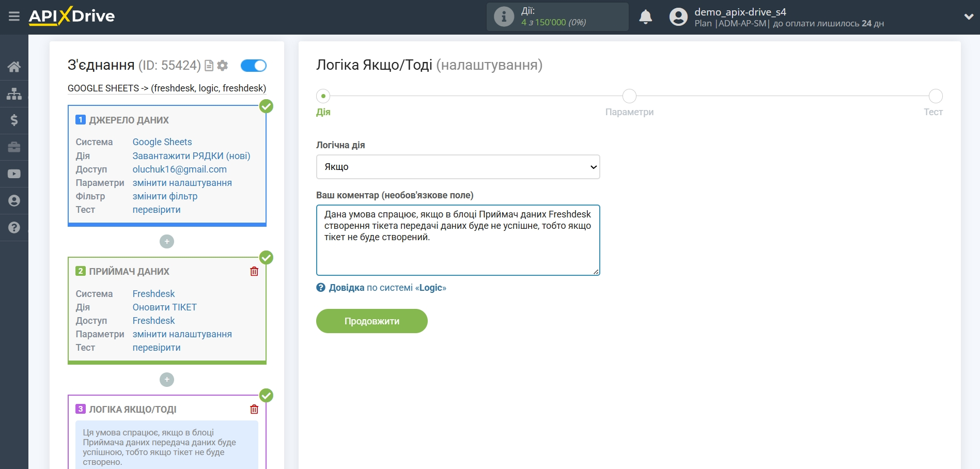
Task: Click oluchuk16@gmail.com access link
Action: coord(179,169)
